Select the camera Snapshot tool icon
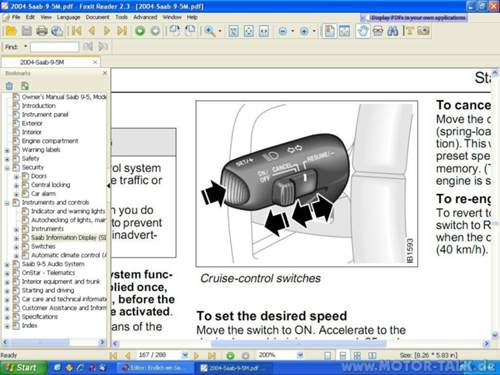This screenshot has width=500, height=375. click(x=423, y=31)
